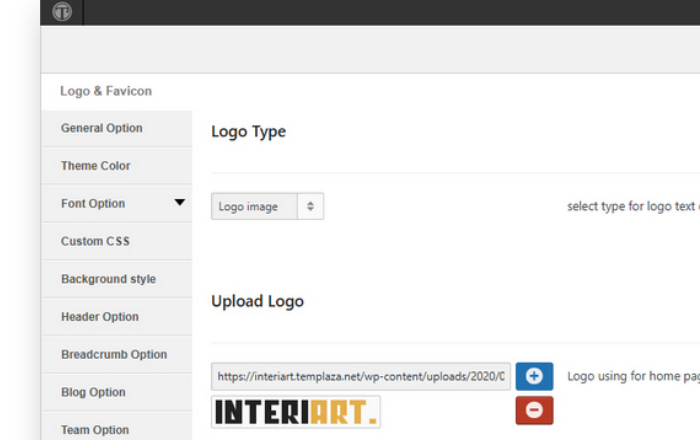
Task: Go to Breadcrumb Option
Action: [x=117, y=355]
